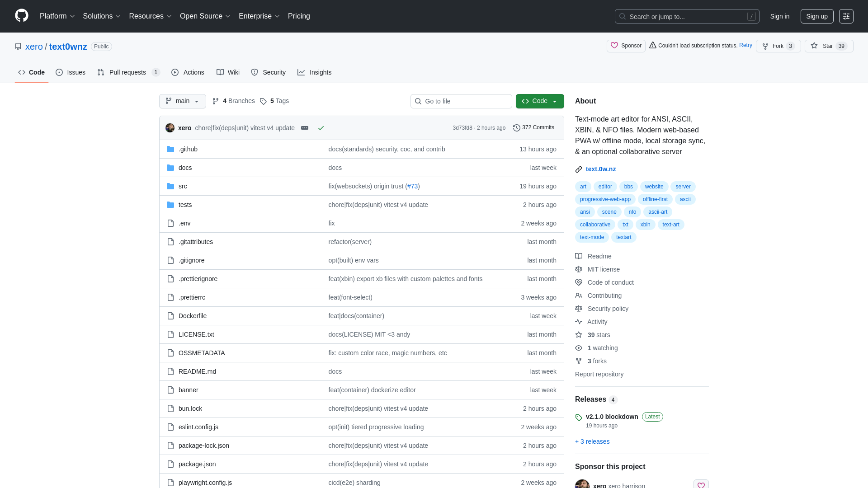Switch to the Issues tab

click(x=71, y=72)
